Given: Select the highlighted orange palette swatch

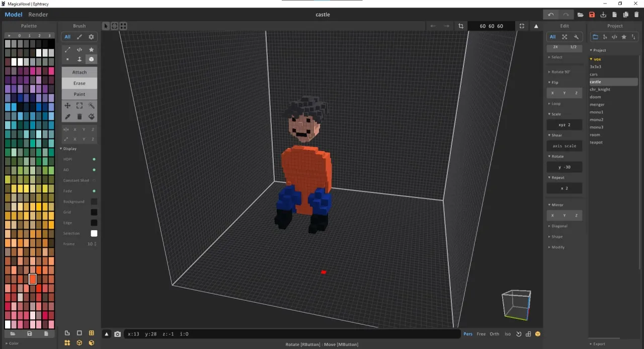Looking at the screenshot, I should click(x=33, y=278).
